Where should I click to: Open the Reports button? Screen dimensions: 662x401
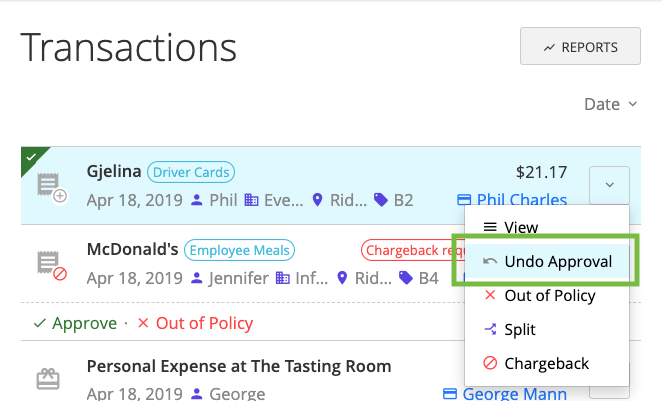click(580, 47)
